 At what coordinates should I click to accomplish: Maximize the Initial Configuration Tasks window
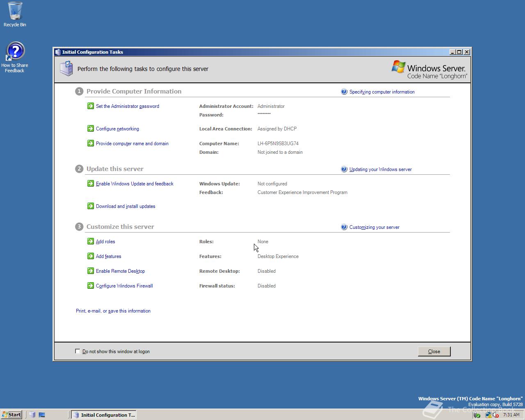point(459,52)
